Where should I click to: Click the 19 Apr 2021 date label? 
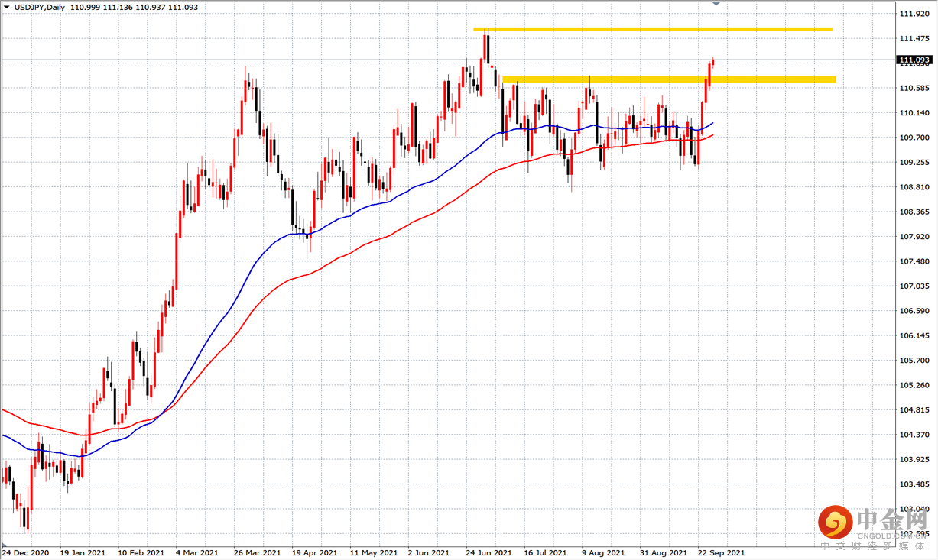tap(316, 552)
